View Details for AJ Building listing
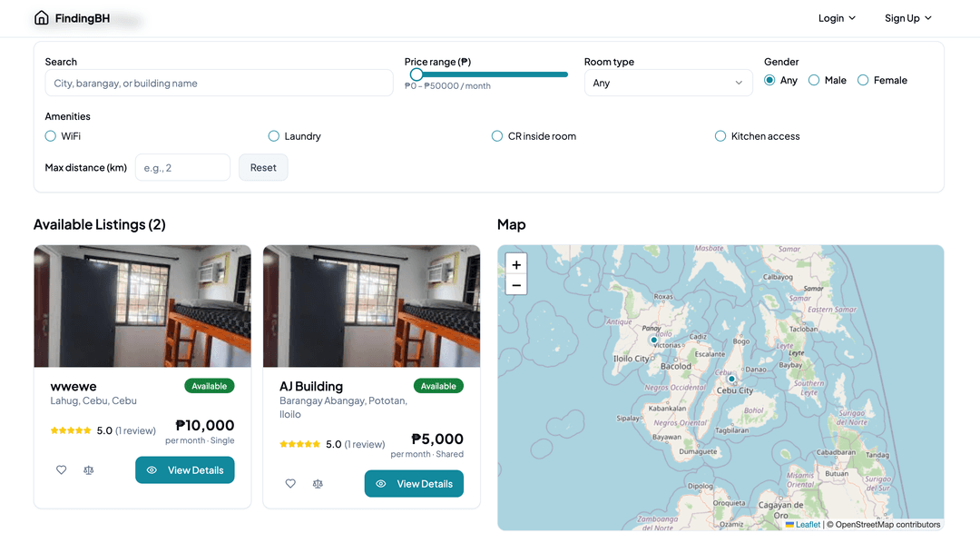This screenshot has height=553, width=980. point(414,484)
